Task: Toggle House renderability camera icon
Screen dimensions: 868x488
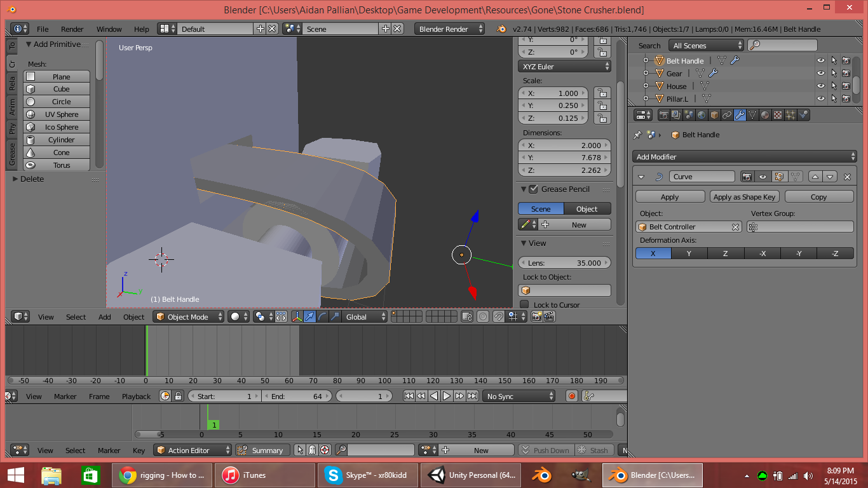Action: pos(846,86)
